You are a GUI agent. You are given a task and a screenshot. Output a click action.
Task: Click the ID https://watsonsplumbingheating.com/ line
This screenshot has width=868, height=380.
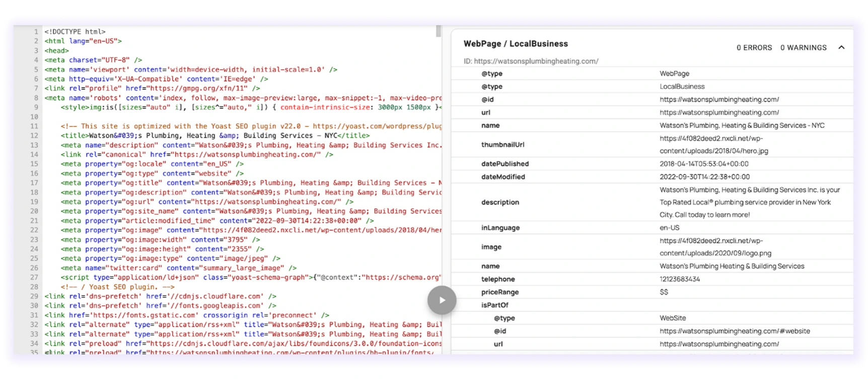[x=531, y=61]
